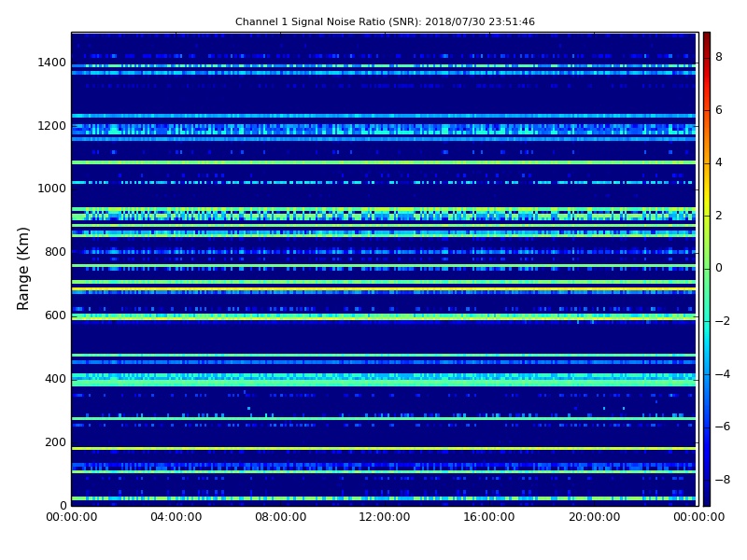This screenshot has width=747, height=560.
Task: Click the Channel 1 SNR plot title
Action: tap(385, 21)
